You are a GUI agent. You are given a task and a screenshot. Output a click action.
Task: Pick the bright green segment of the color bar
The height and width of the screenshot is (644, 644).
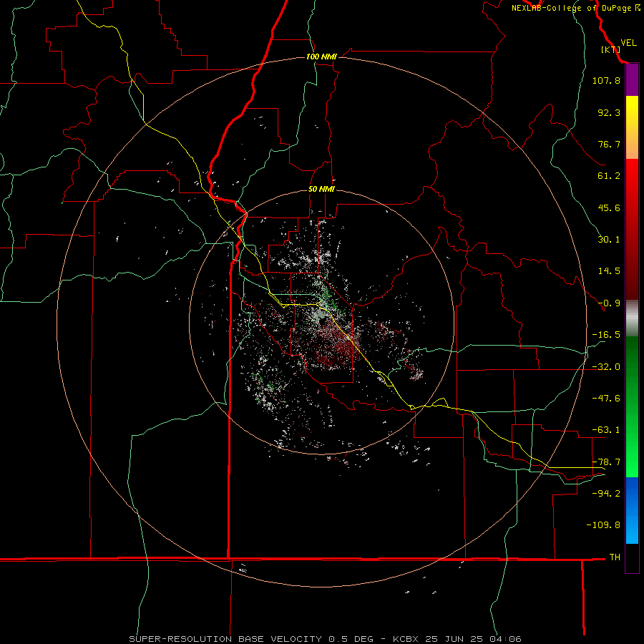pos(632,406)
